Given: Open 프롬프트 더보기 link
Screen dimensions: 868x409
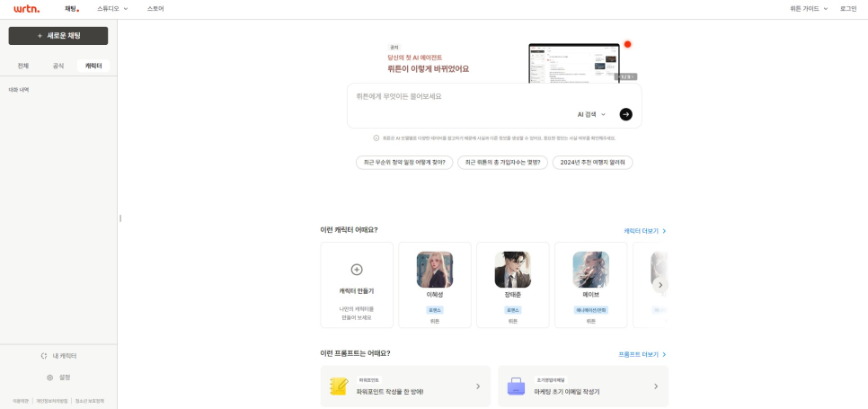Looking at the screenshot, I should 642,355.
